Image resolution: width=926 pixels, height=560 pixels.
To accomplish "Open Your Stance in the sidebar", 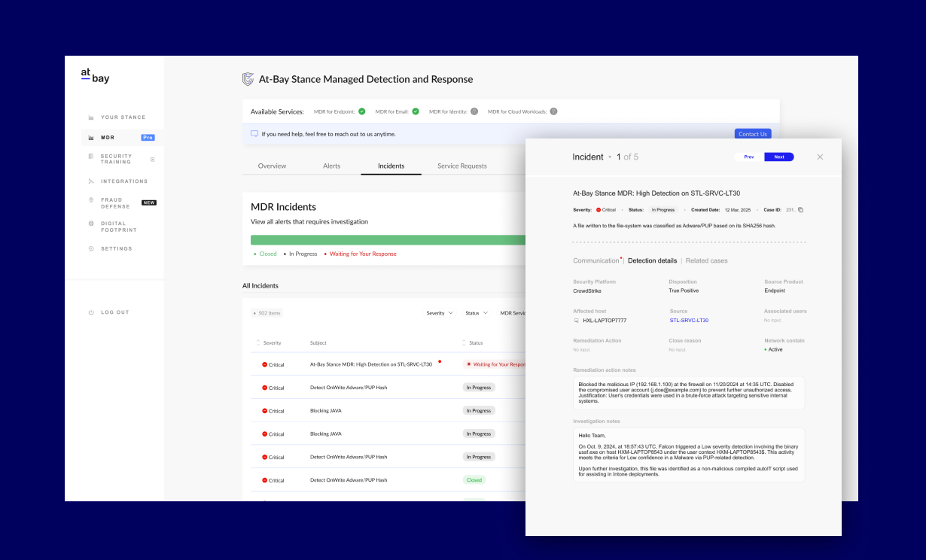I will click(123, 117).
